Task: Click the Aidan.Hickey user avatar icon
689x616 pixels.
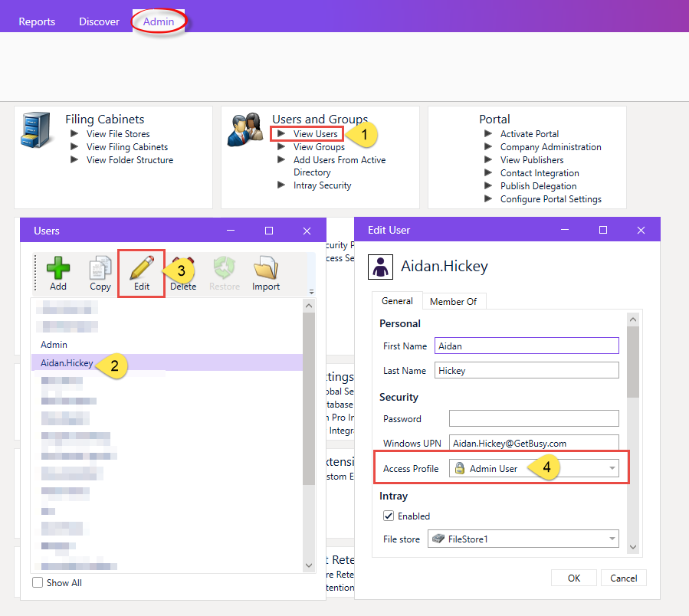Action: (380, 267)
